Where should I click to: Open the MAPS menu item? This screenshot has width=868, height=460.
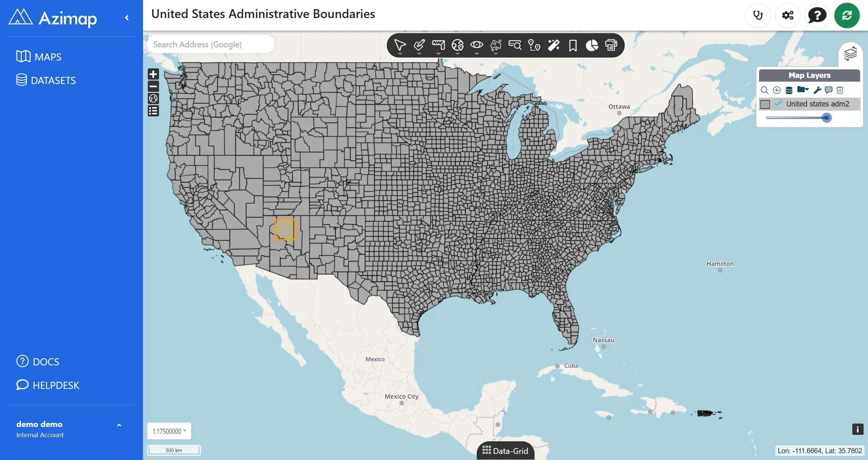[39, 56]
